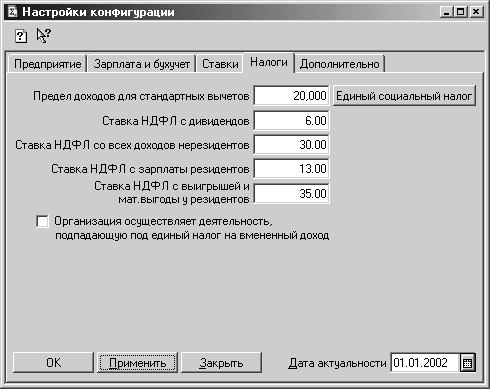Go to the Ставки tab
The height and width of the screenshot is (389, 490).
point(220,64)
